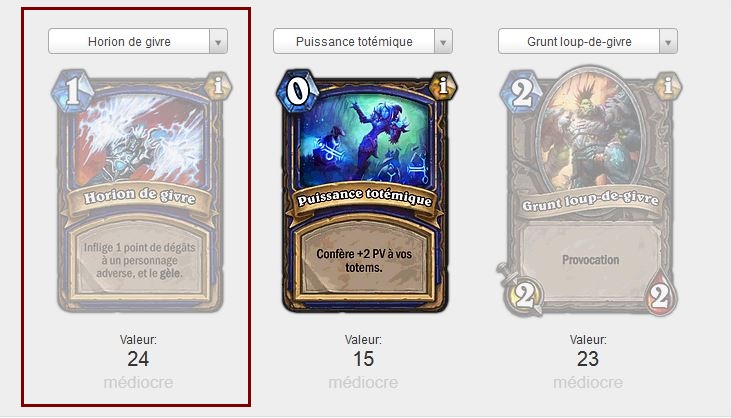Click the info icon on Puissance totémique card
The width and height of the screenshot is (731, 418).
[x=443, y=86]
